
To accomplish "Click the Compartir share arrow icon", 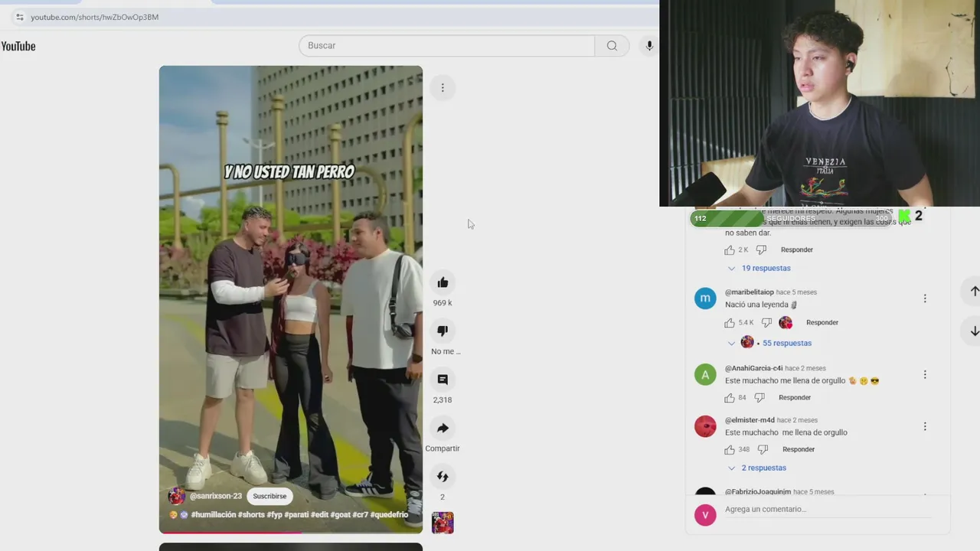I will pos(443,429).
